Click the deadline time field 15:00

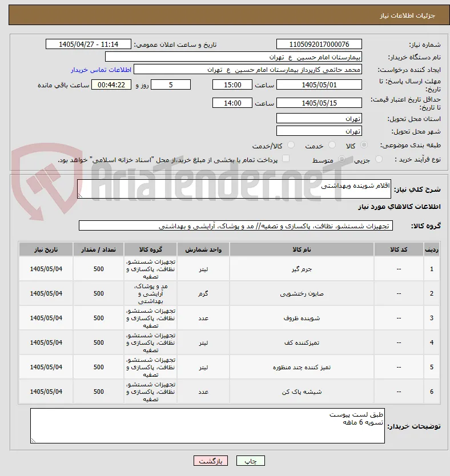pyautogui.click(x=232, y=85)
